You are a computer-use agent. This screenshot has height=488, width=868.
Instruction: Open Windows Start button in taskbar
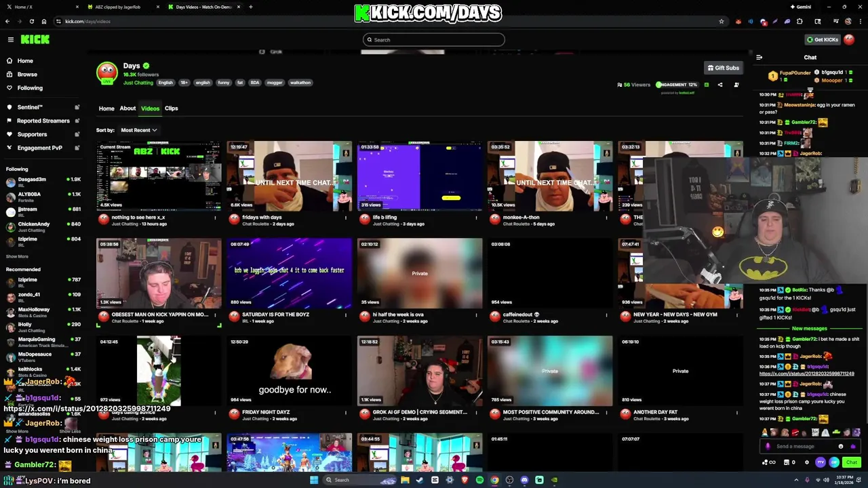(x=314, y=480)
